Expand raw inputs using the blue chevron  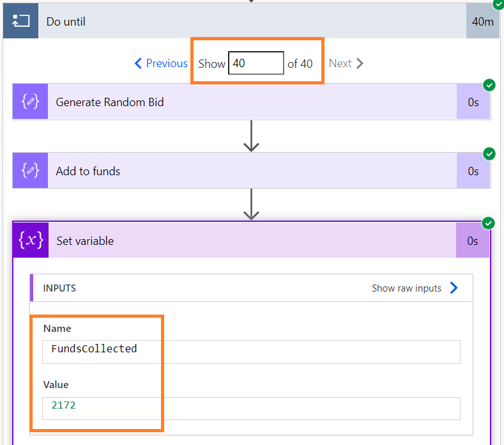click(454, 288)
